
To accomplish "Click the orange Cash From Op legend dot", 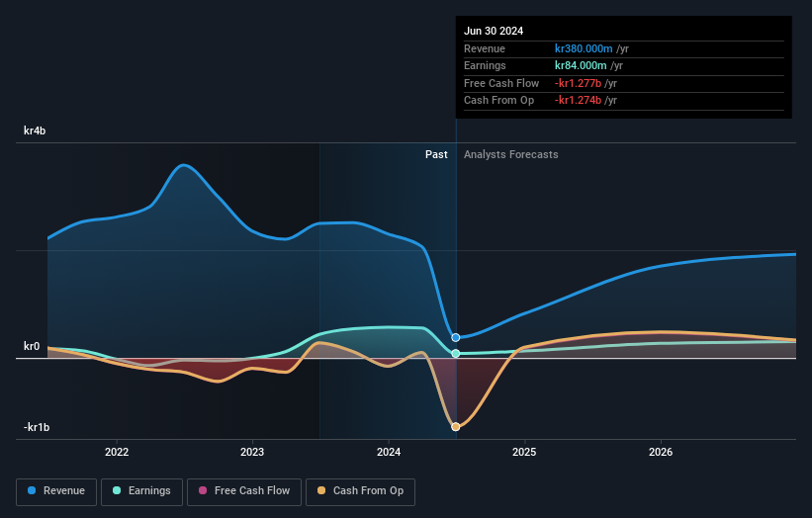I will click(321, 490).
